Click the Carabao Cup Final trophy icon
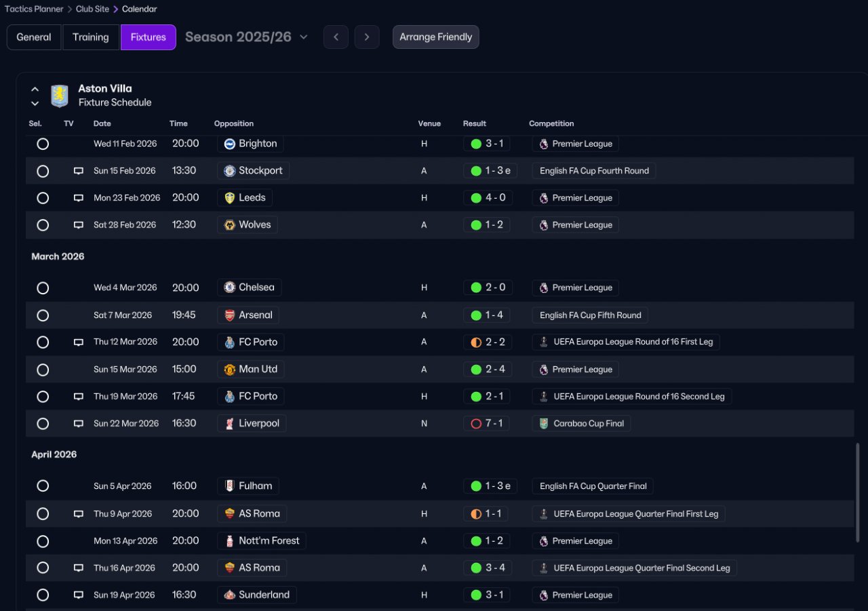Viewport: 868px width, 611px height. [x=544, y=424]
